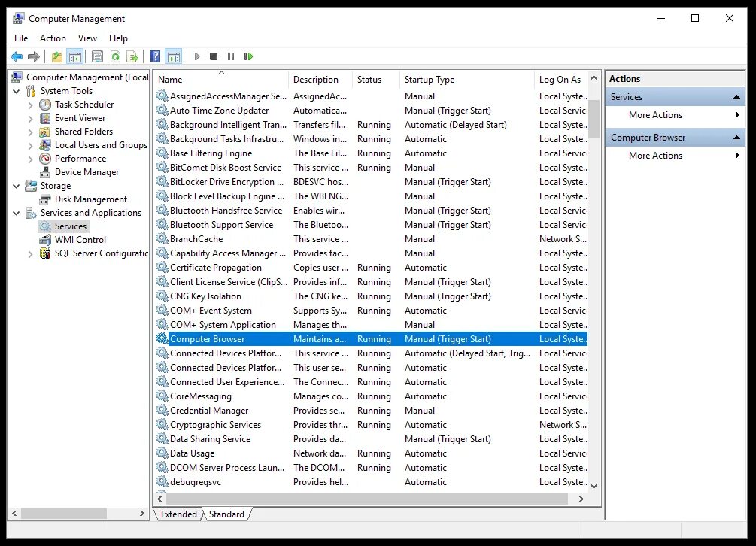Click the Export List toolbar icon

132,57
